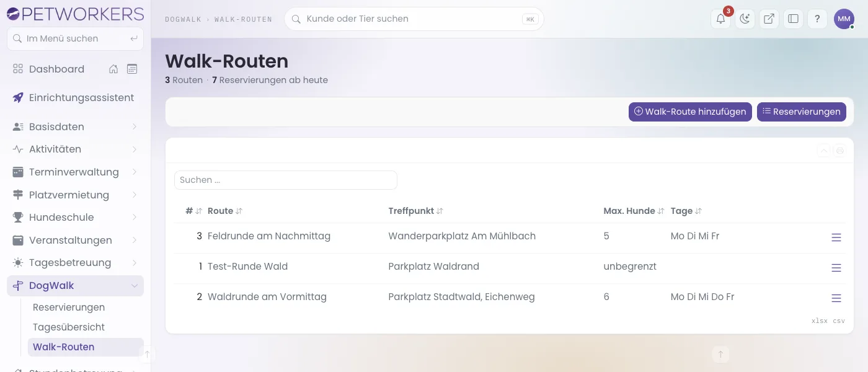Click the purple Reservierungen button
The image size is (868, 372).
(x=802, y=112)
